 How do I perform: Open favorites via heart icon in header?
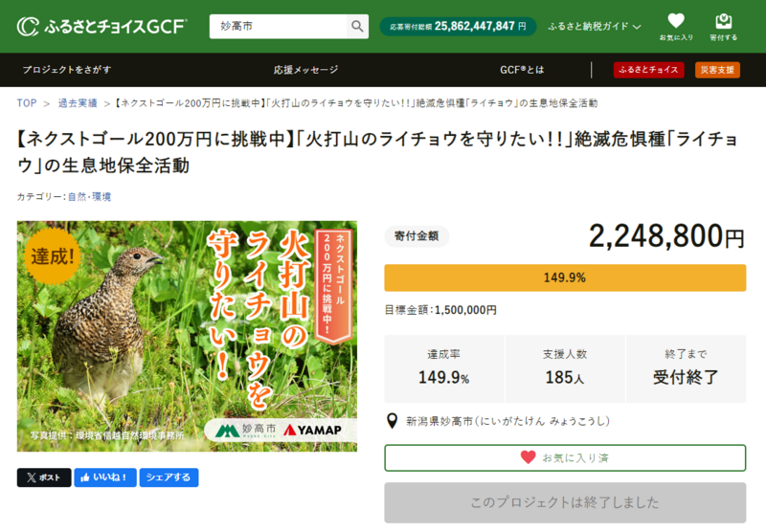point(676,27)
